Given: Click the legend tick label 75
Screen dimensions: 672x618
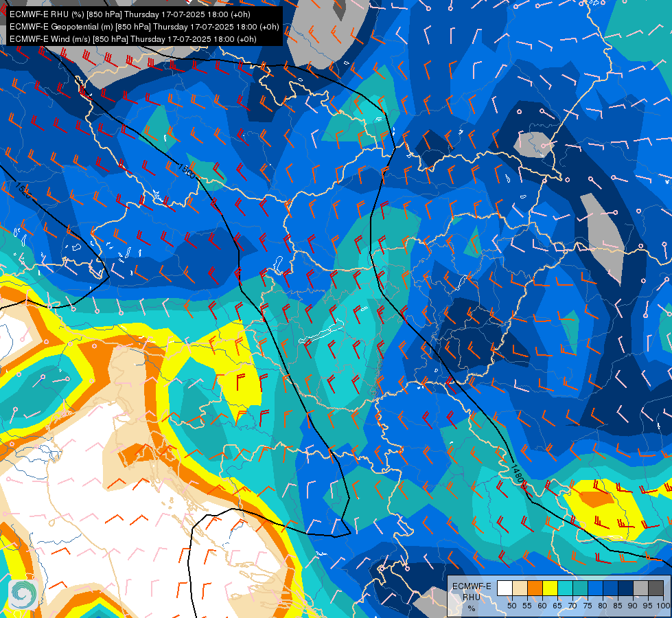Looking at the screenshot, I should pos(588,606).
